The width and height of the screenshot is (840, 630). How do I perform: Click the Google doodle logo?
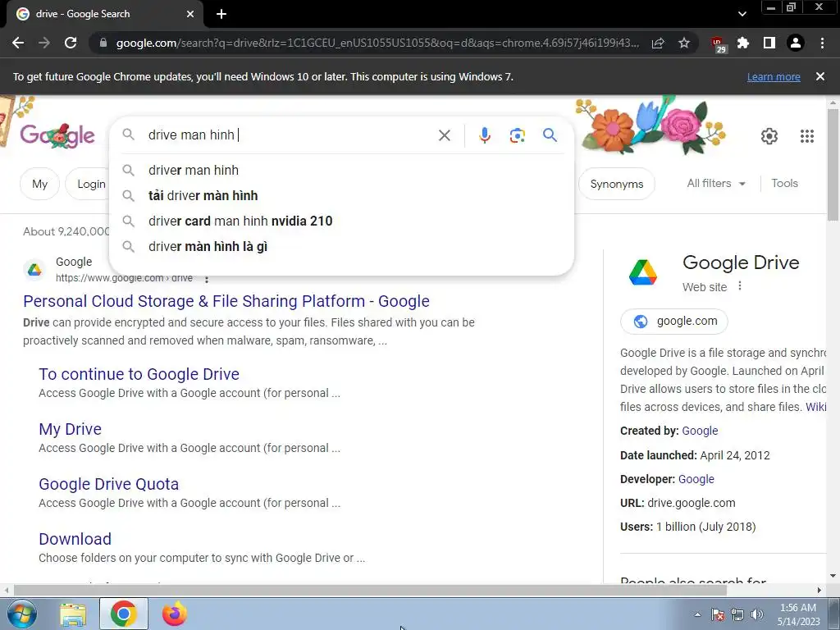coord(57,135)
